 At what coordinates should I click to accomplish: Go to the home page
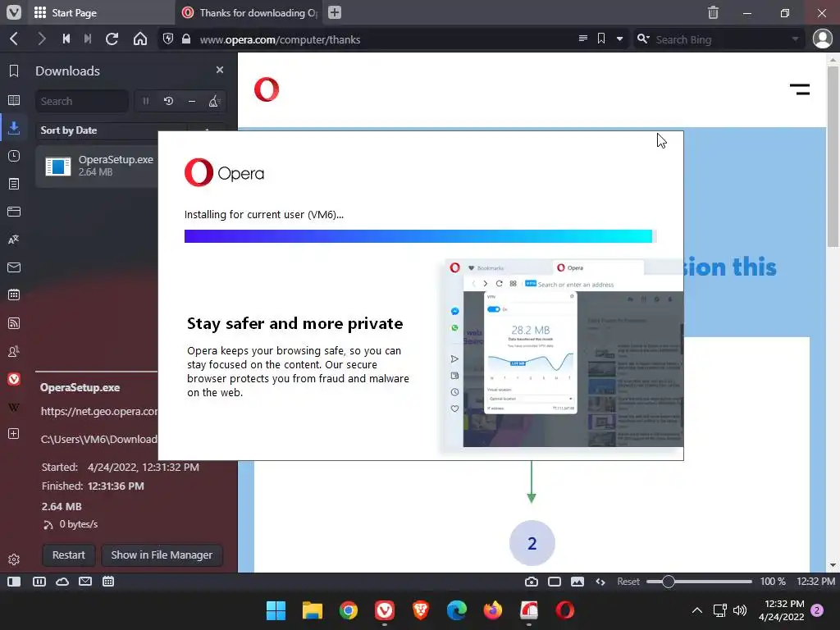140,39
